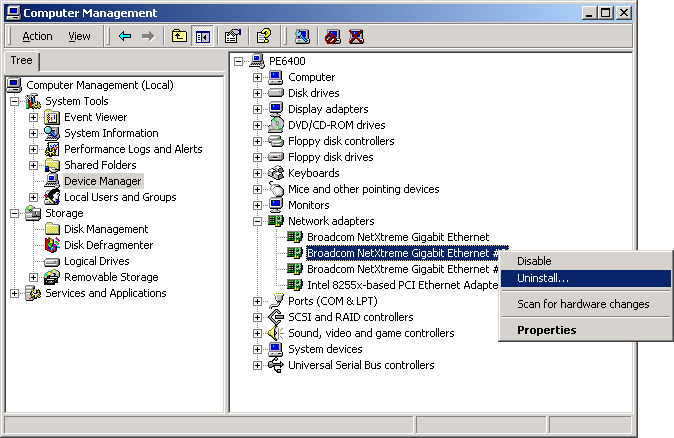This screenshot has width=674, height=438.
Task: Expand the Disk drives node
Action: tap(257, 93)
